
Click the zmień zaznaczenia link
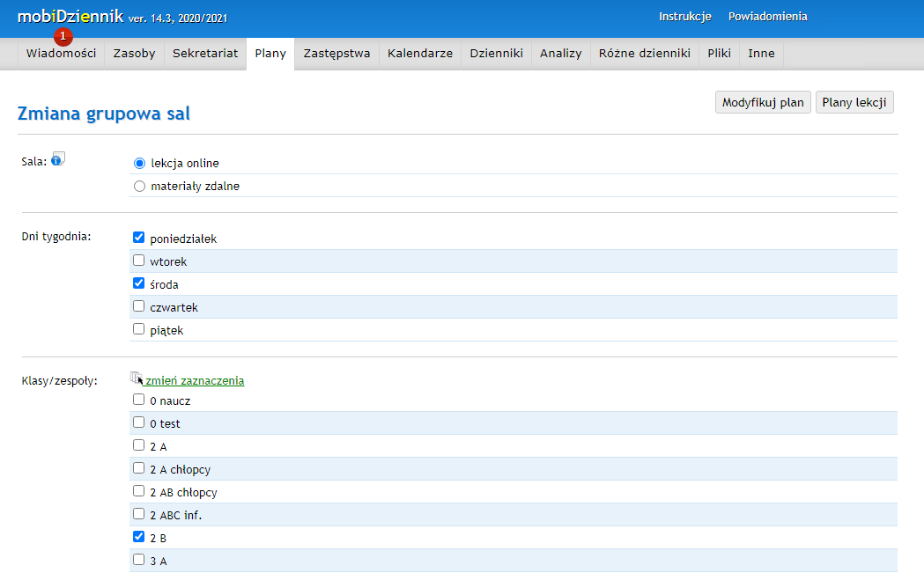click(x=195, y=381)
